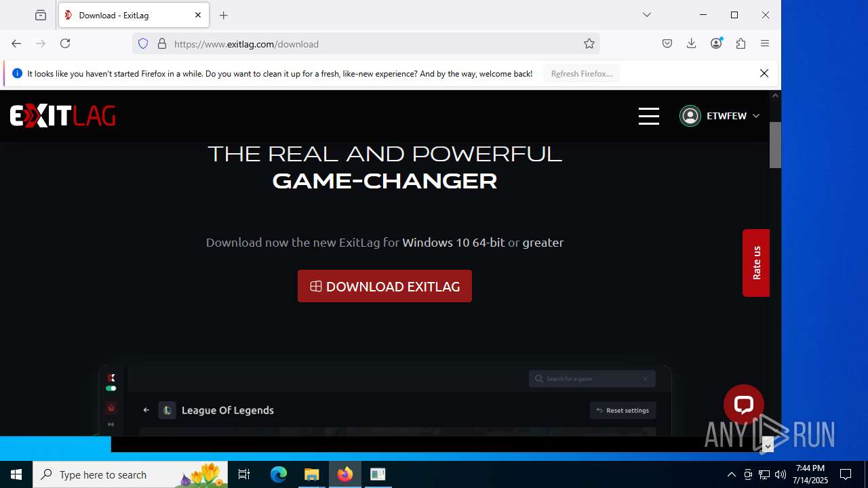Open the Windows notification center
This screenshot has height=488, width=868.
(x=846, y=474)
